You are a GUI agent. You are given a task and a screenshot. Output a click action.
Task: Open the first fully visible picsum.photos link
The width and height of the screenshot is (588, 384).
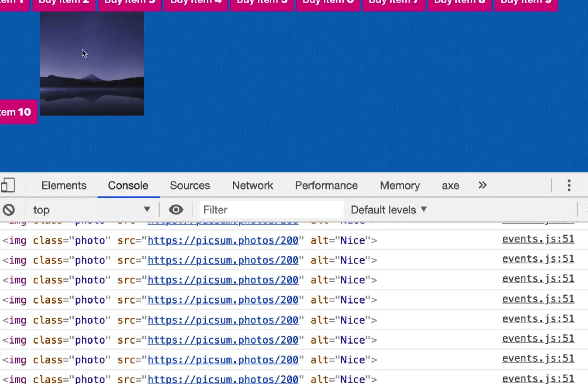pyautogui.click(x=223, y=240)
